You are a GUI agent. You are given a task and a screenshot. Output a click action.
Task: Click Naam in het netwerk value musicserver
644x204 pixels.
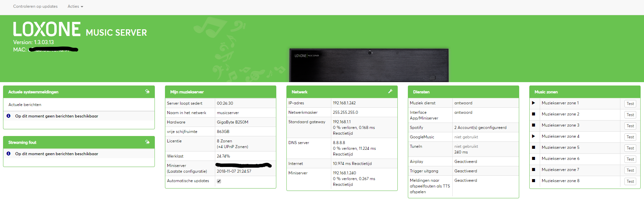(228, 113)
